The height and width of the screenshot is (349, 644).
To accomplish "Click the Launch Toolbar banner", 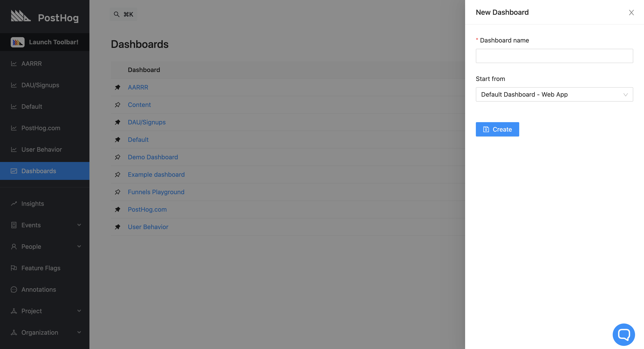I will (45, 42).
